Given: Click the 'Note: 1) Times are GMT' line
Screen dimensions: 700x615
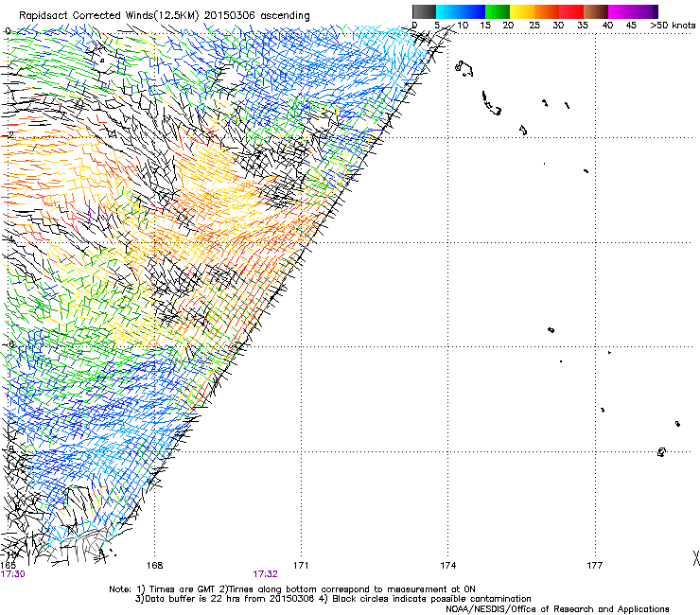Looking at the screenshot, I should coord(292,589).
